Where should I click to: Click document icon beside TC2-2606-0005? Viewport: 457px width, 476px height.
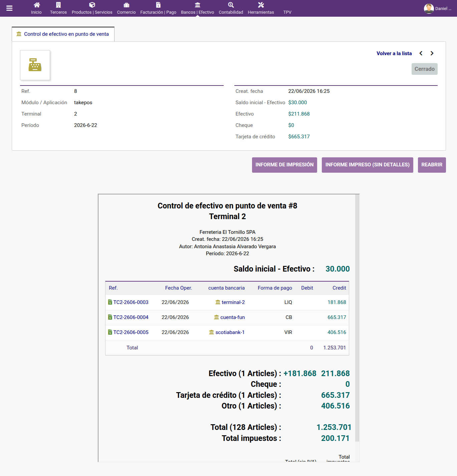point(110,332)
